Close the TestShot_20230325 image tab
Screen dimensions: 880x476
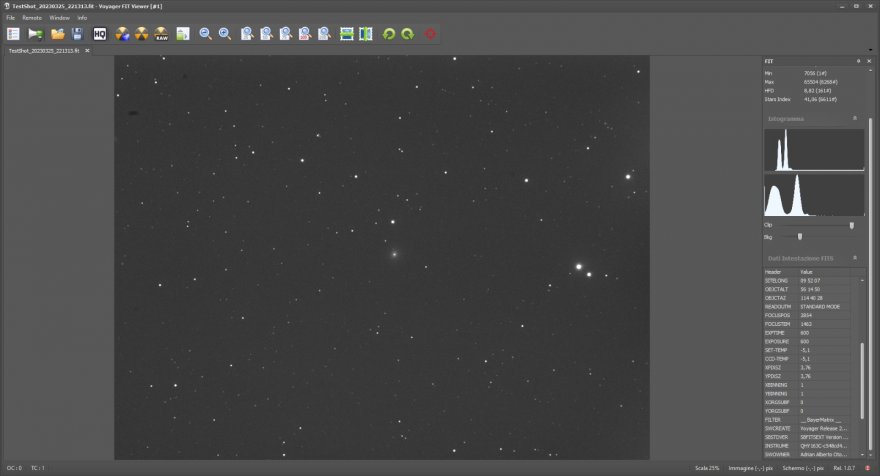pyautogui.click(x=87, y=50)
